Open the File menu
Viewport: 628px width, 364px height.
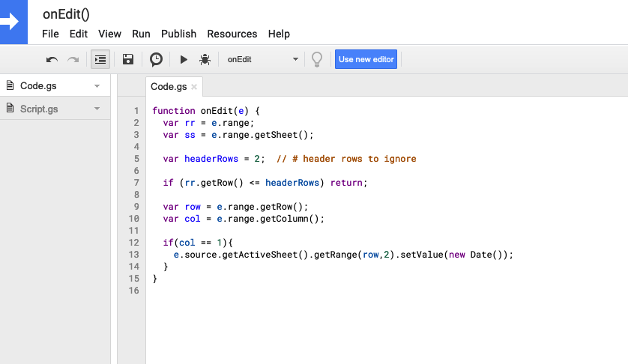pyautogui.click(x=50, y=34)
